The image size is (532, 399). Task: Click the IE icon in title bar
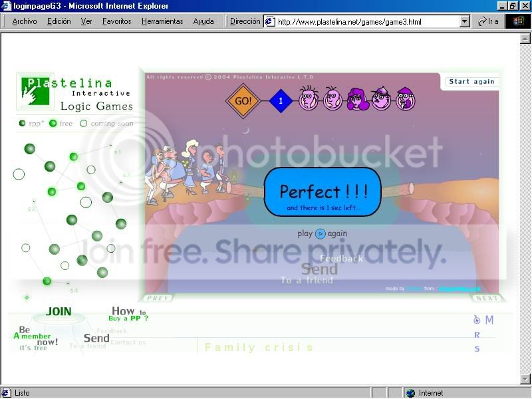click(x=7, y=6)
